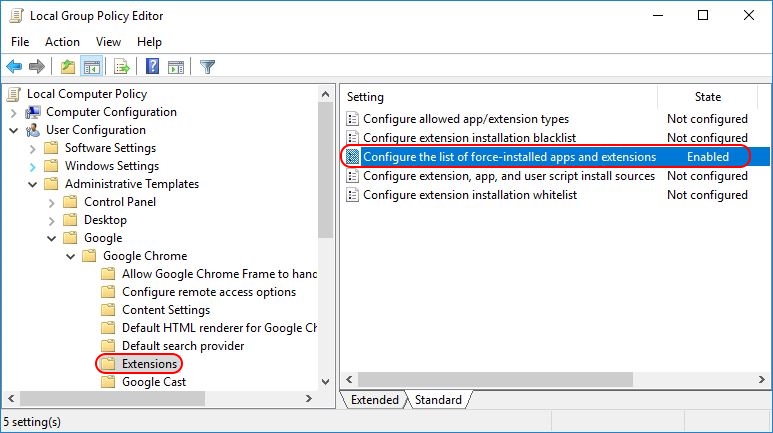Open the View menu
This screenshot has height=433, width=773.
(108, 42)
